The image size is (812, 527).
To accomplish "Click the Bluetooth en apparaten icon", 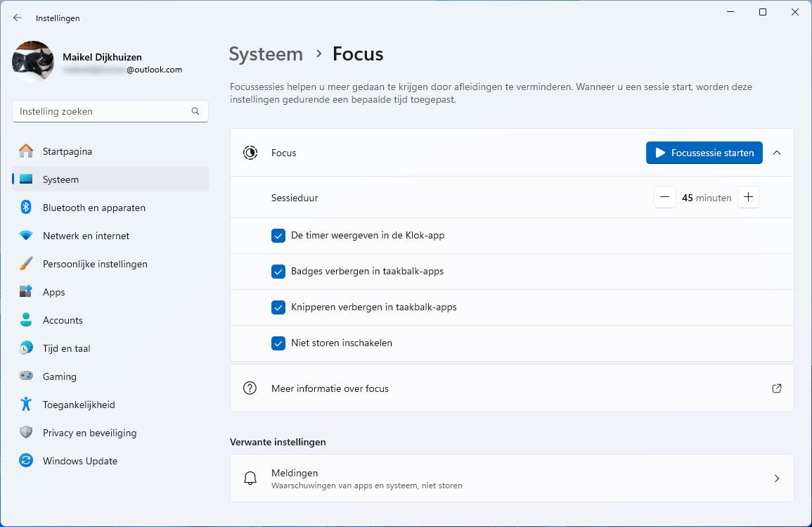I will pyautogui.click(x=26, y=208).
